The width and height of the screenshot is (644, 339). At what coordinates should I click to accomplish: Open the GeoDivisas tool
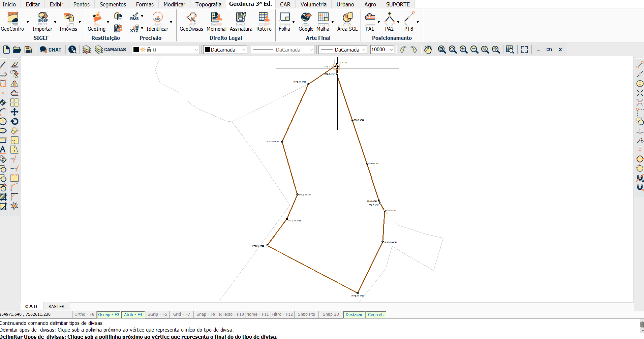[191, 22]
